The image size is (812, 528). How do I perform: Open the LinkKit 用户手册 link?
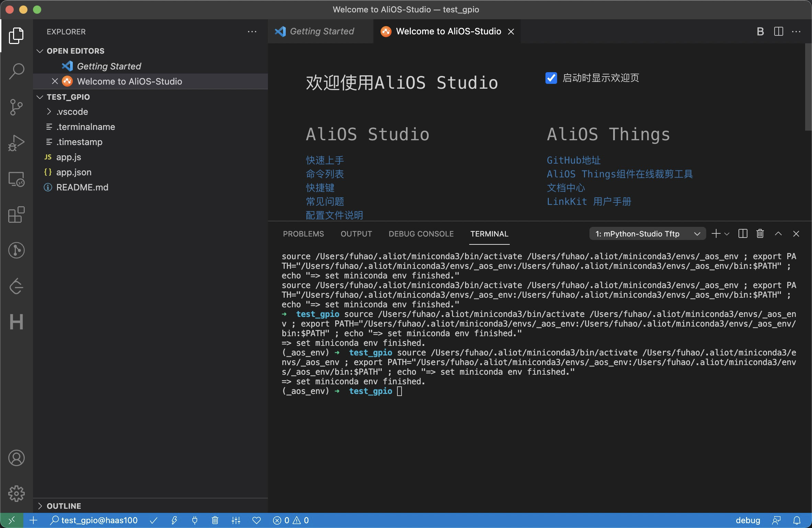(x=589, y=201)
